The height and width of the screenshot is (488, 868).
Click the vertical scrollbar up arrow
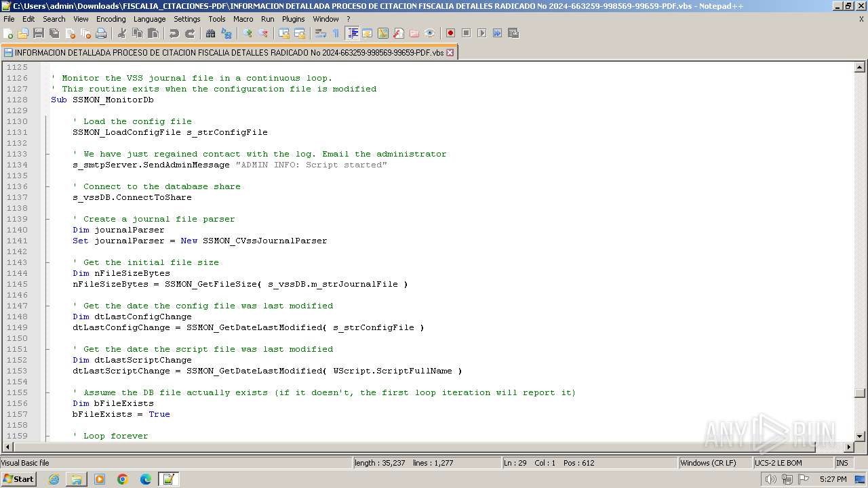[x=860, y=67]
